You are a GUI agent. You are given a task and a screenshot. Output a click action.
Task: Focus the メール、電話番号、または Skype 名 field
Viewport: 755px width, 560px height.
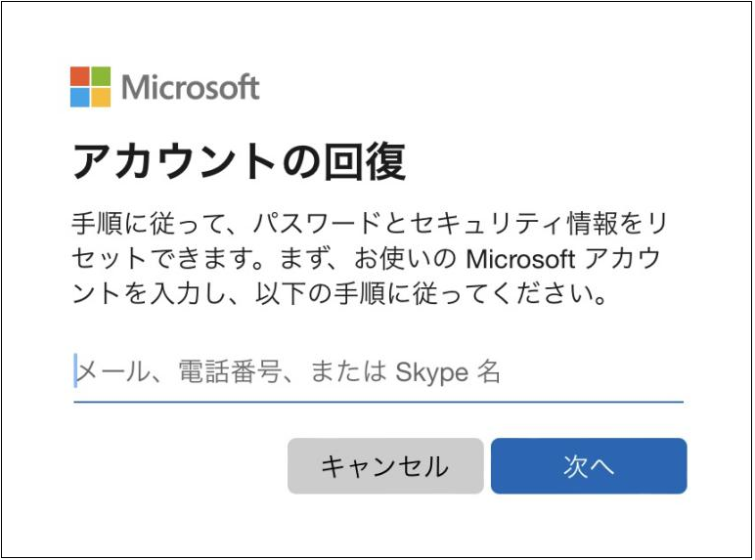377,372
